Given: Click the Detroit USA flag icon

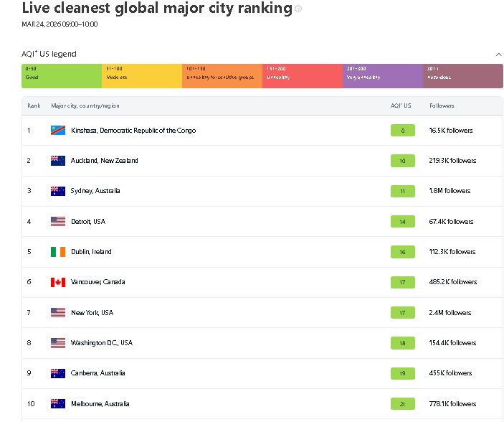Looking at the screenshot, I should coord(58,222).
